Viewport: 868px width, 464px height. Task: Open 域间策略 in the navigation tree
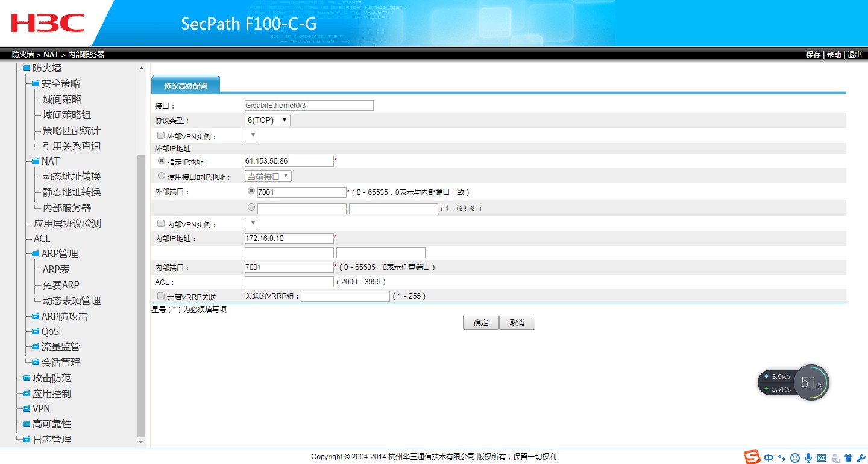(62, 100)
